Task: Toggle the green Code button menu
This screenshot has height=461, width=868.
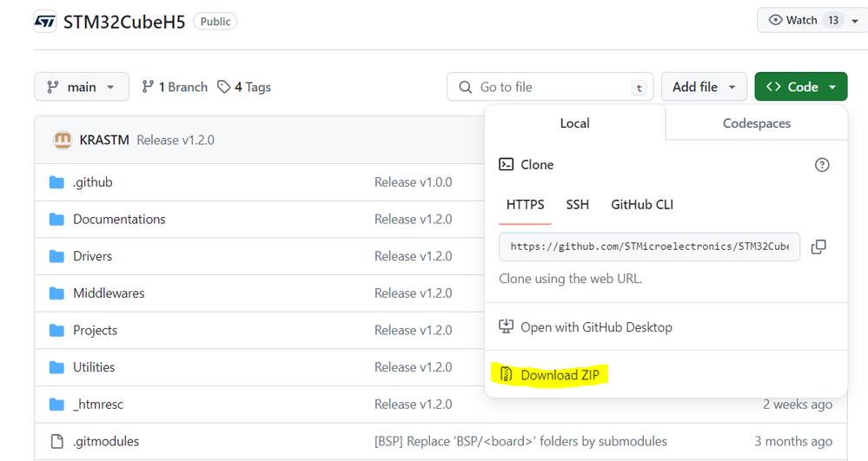Action: click(x=800, y=87)
